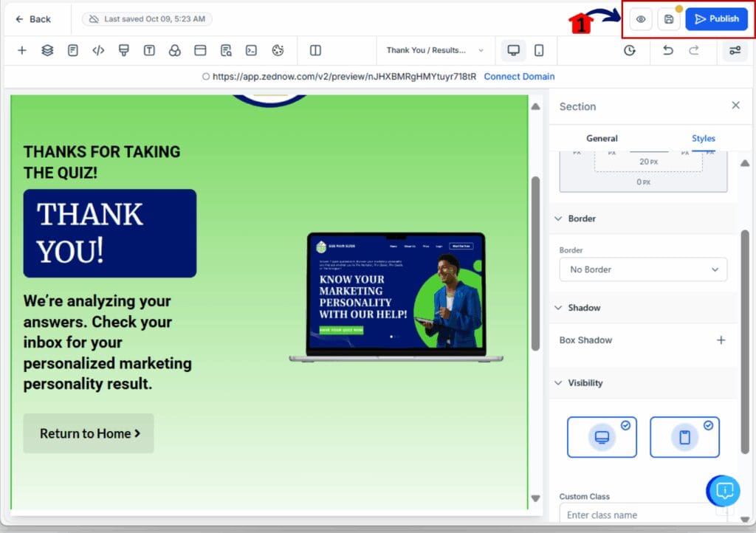Select the Text element tool
The image size is (756, 533).
point(148,50)
